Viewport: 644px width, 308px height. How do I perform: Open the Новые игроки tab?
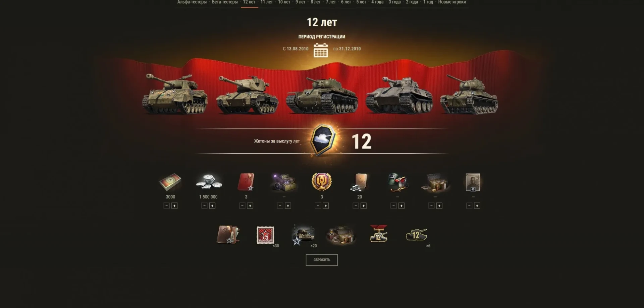point(452,2)
